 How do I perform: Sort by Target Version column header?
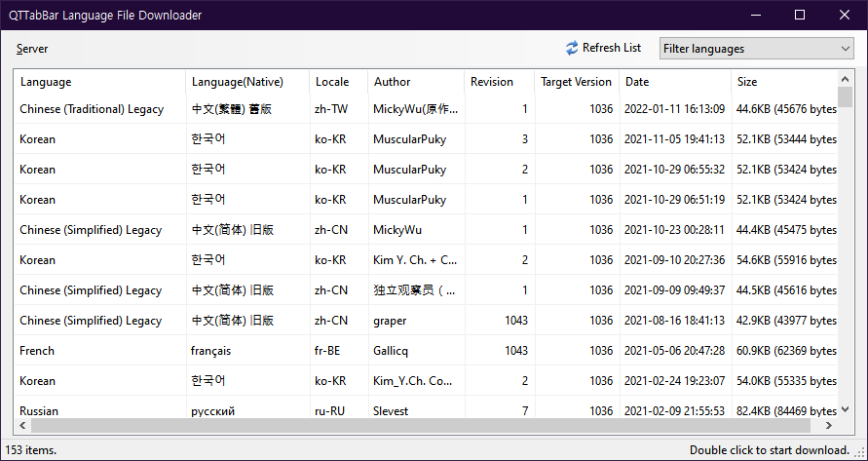point(577,82)
